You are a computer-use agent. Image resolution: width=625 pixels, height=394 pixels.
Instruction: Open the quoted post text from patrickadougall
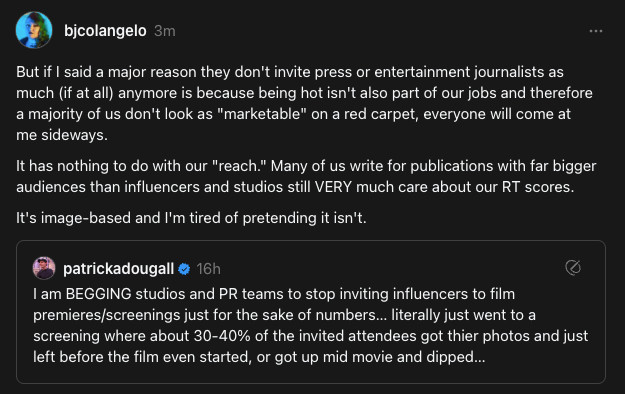[x=311, y=325]
